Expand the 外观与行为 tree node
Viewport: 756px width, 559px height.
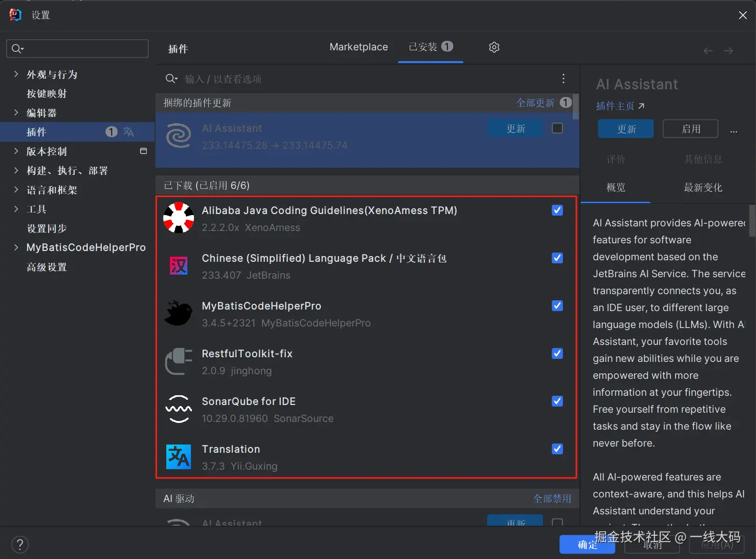16,74
